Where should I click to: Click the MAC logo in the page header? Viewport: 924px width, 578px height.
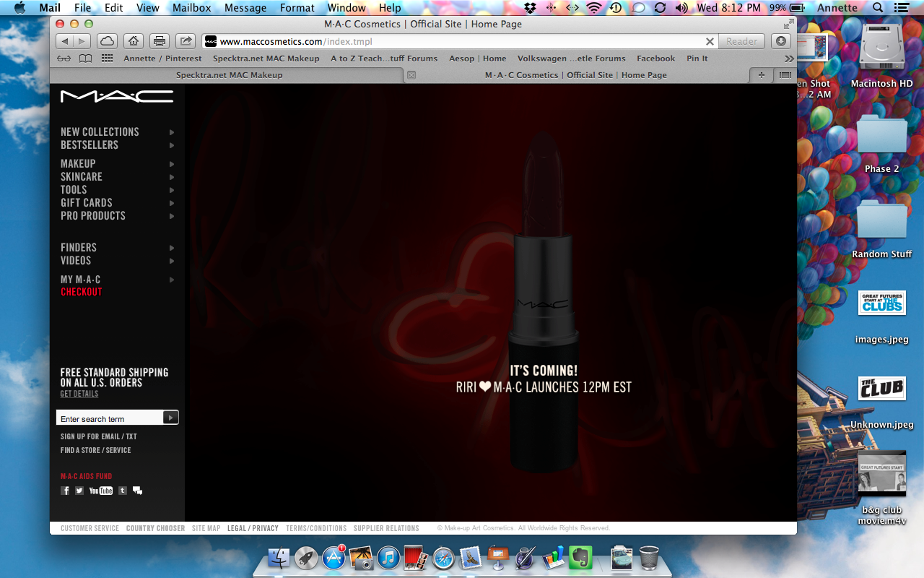click(x=117, y=96)
